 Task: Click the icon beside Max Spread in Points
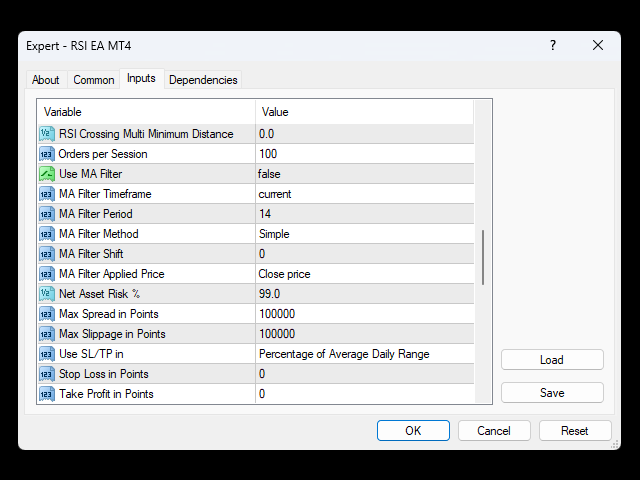[47, 314]
